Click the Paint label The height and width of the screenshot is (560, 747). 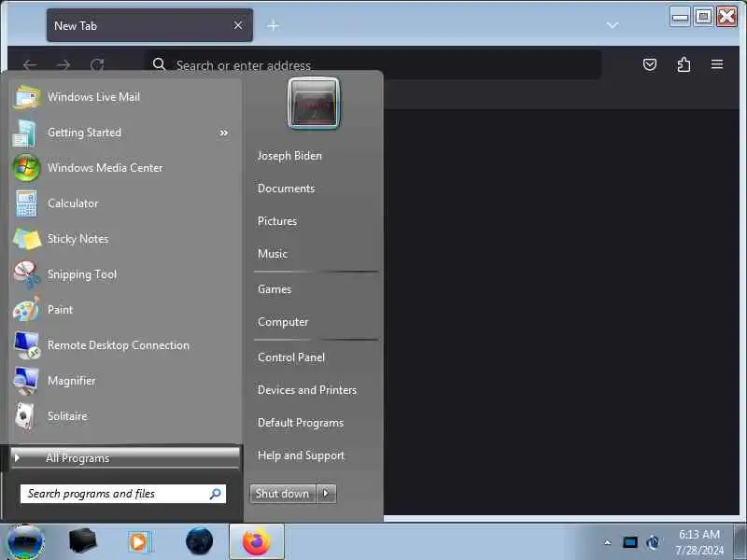(60, 310)
